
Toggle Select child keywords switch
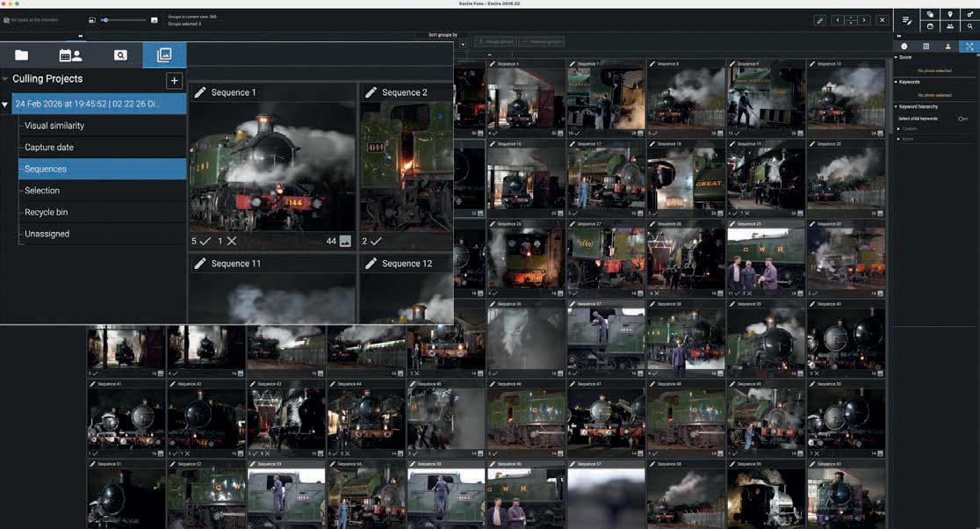tap(962, 119)
